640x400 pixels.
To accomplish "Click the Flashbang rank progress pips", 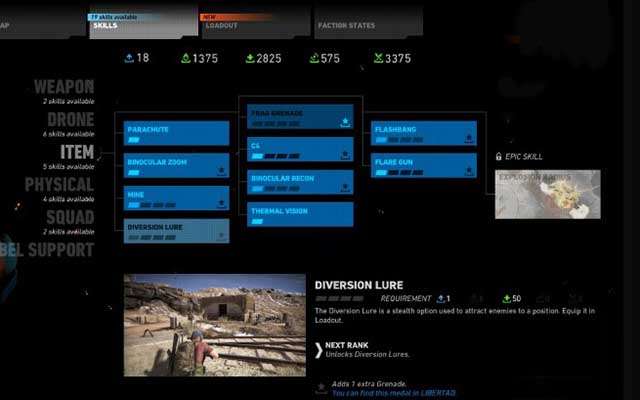I will pyautogui.click(x=399, y=140).
